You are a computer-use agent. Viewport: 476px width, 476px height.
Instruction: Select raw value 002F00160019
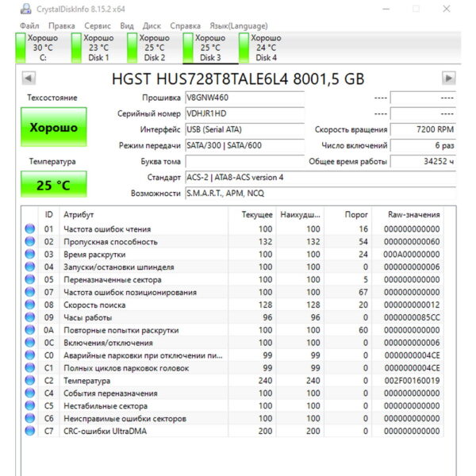coord(412,381)
